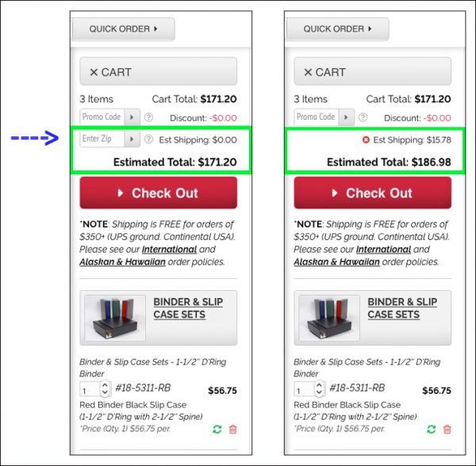Apply promo code arrow in right cart
The height and width of the screenshot is (466, 476).
pyautogui.click(x=347, y=117)
